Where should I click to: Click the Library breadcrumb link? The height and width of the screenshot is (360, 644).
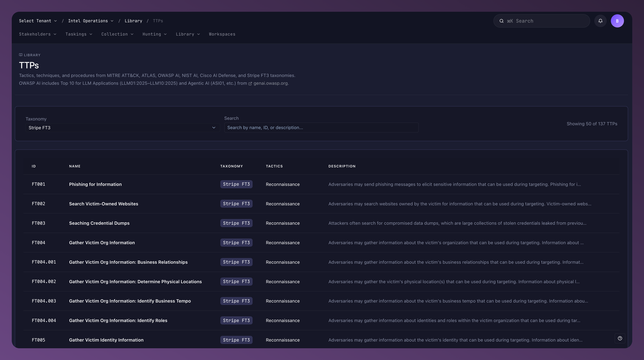click(133, 21)
